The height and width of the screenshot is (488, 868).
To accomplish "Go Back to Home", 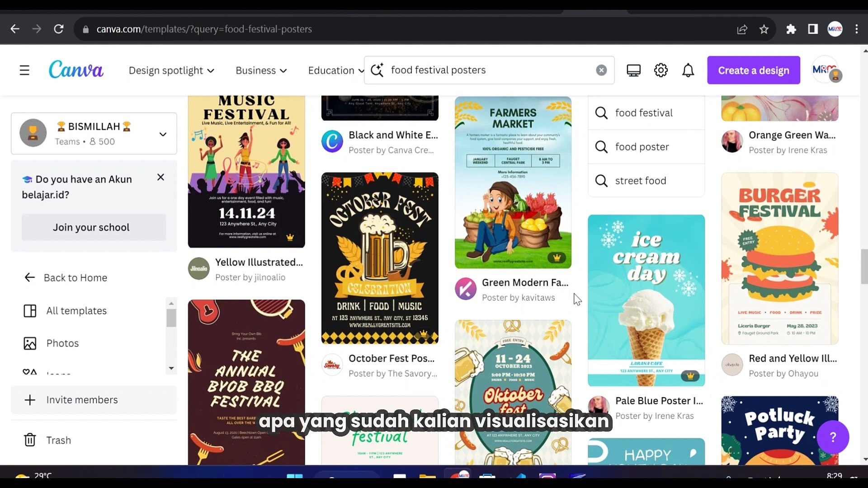I will [76, 277].
